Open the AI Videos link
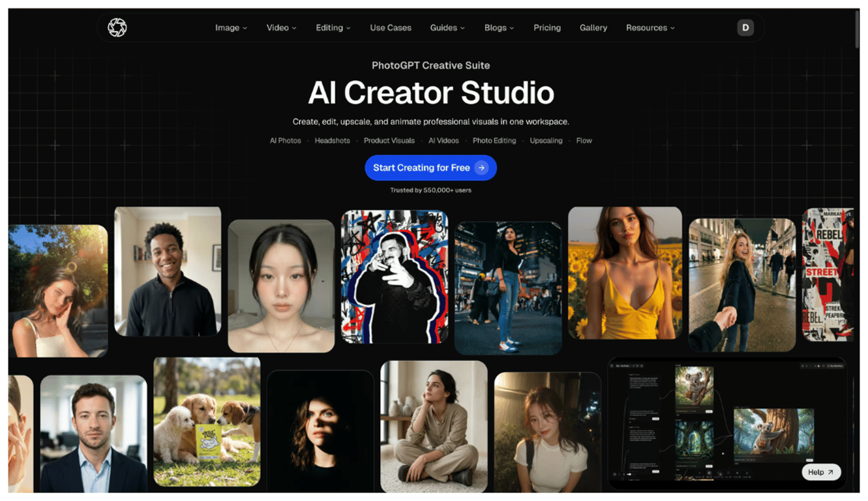 pyautogui.click(x=444, y=141)
